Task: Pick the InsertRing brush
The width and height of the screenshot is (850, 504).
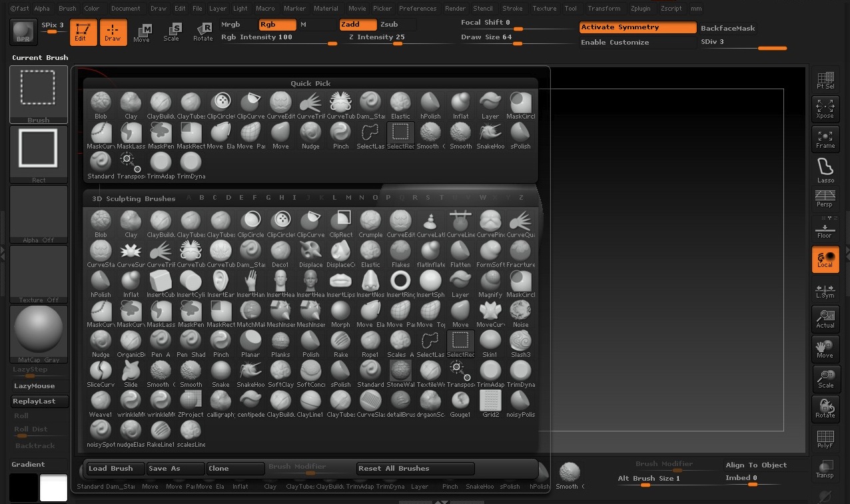Action: tap(400, 284)
